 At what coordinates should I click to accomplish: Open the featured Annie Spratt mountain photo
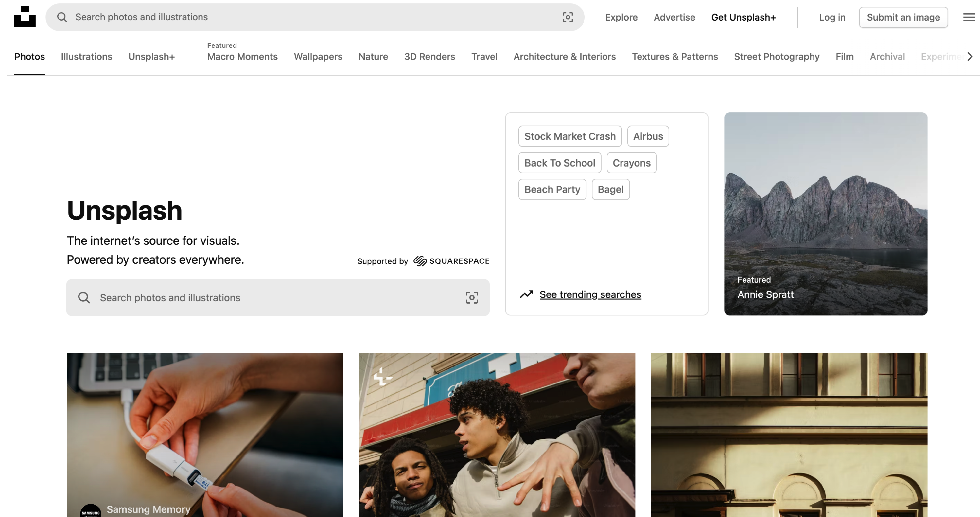(x=826, y=214)
